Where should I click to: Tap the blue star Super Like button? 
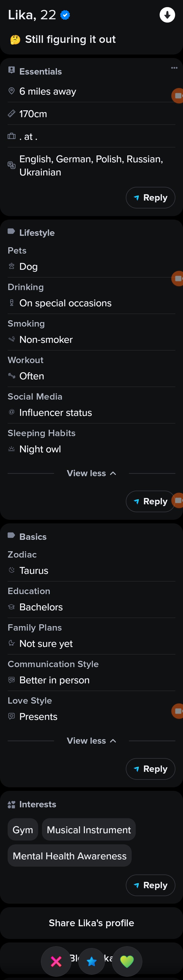(91, 961)
